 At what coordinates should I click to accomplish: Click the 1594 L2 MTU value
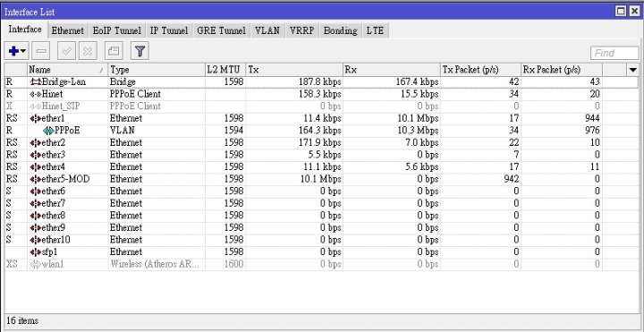point(234,131)
